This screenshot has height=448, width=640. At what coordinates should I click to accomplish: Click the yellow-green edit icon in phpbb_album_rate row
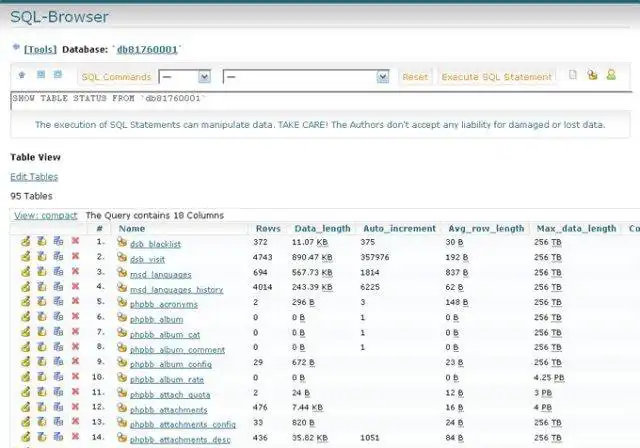[x=25, y=377]
